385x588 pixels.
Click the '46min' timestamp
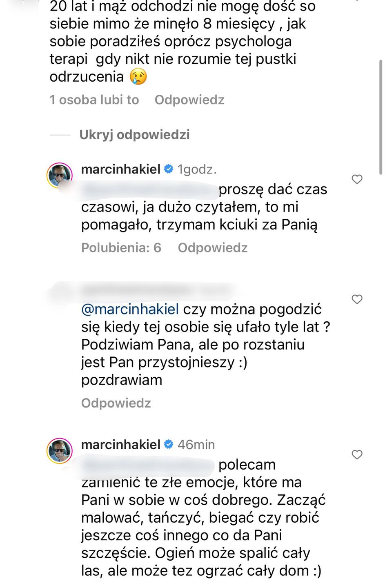tap(196, 444)
